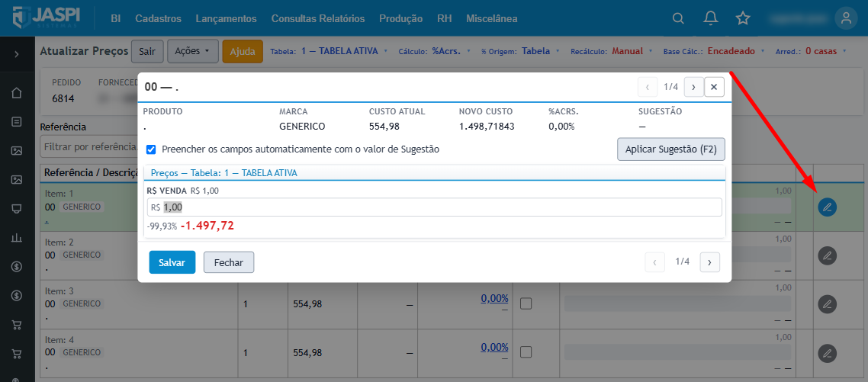Click the Preços — Tabela: 1 — TABELA ATIVA heading
Screen dimensions: 868x382
pos(224,173)
